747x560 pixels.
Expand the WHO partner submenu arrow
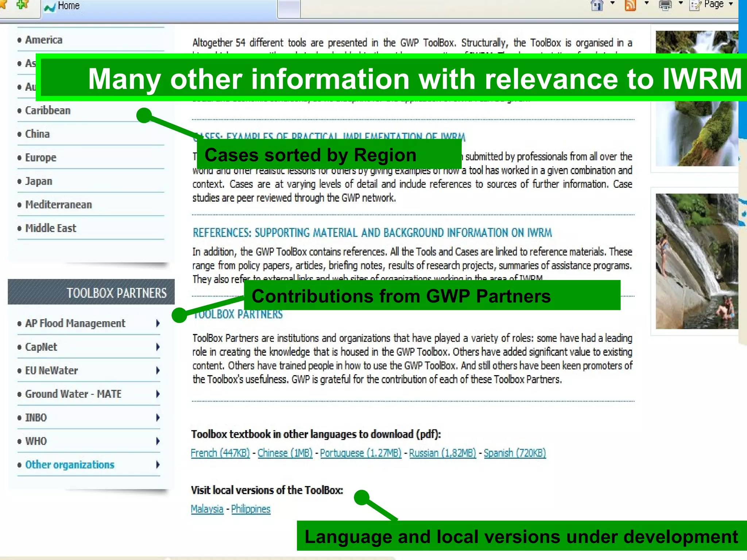[158, 441]
